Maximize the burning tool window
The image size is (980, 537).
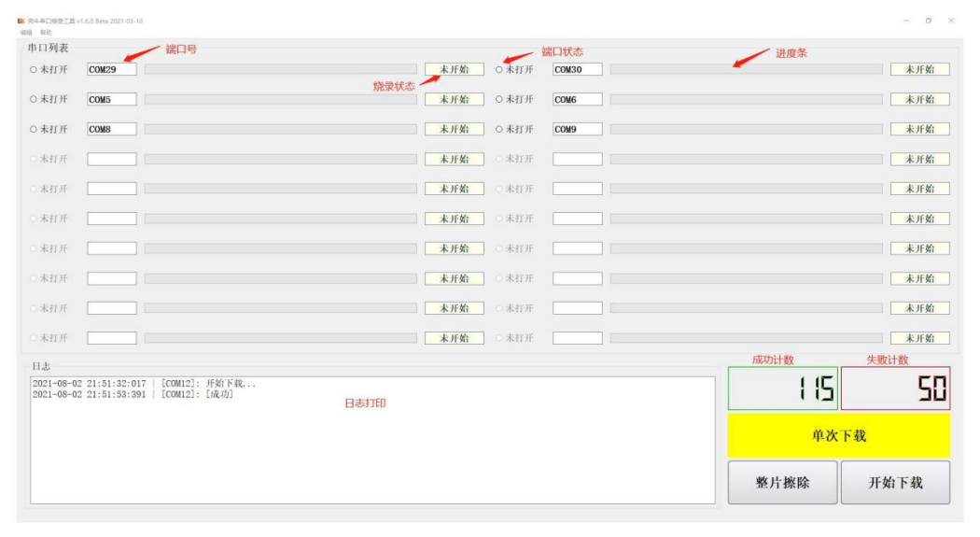929,21
